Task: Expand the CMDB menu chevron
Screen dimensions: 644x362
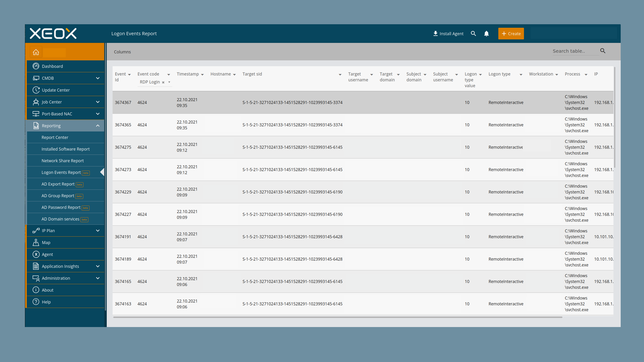Action: tap(98, 78)
